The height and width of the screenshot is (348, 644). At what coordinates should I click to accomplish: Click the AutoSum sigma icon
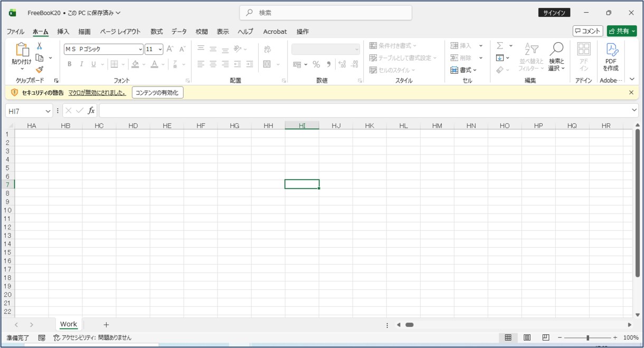pos(500,46)
